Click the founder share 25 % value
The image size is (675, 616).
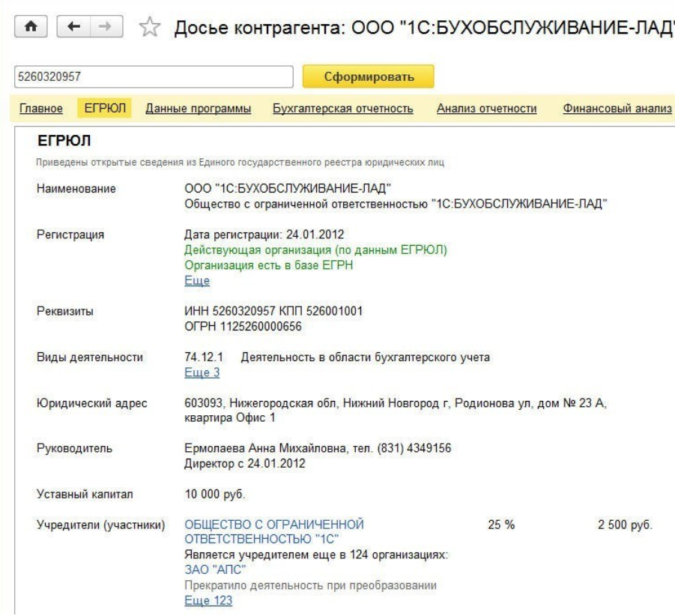pos(501,525)
